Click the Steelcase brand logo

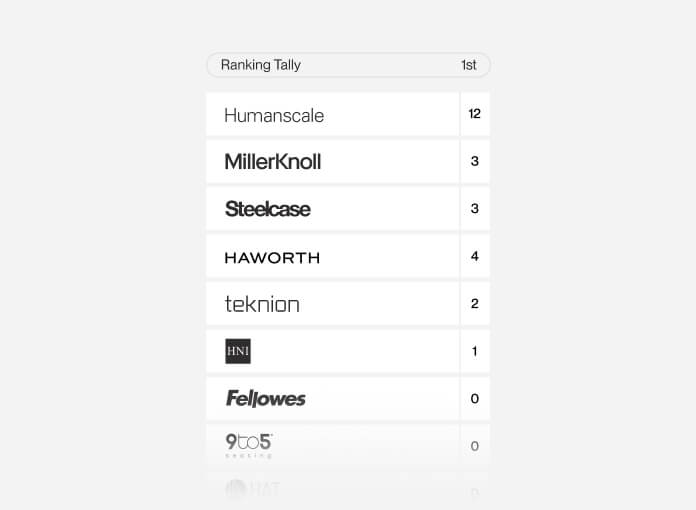[268, 209]
